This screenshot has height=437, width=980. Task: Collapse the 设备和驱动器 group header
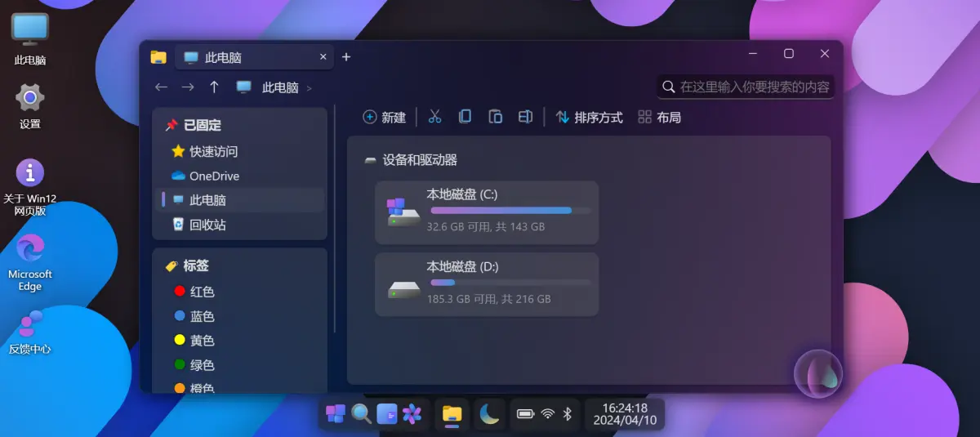pyautogui.click(x=411, y=160)
